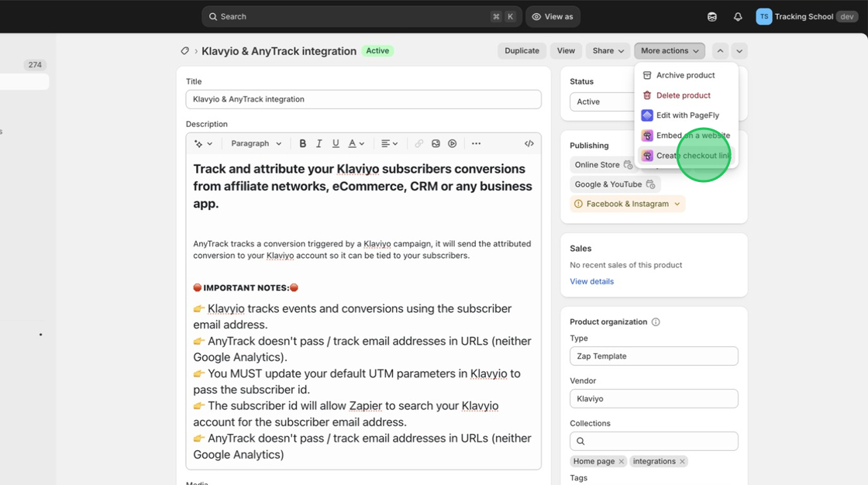
Task: Click the Duplicate button
Action: point(522,51)
